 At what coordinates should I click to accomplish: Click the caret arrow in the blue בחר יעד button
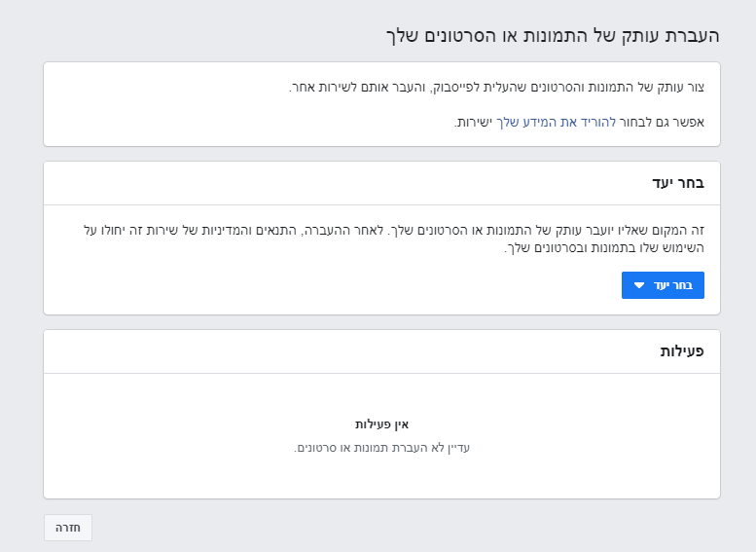(639, 285)
